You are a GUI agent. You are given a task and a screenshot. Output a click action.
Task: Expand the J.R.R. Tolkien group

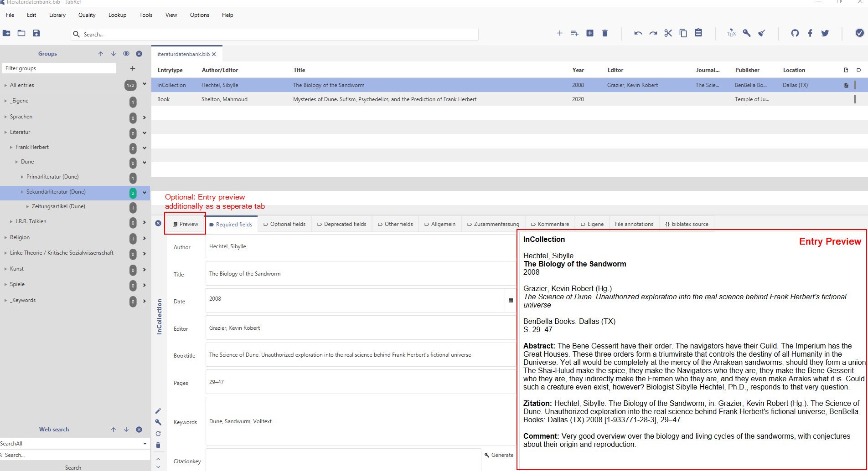(11, 221)
